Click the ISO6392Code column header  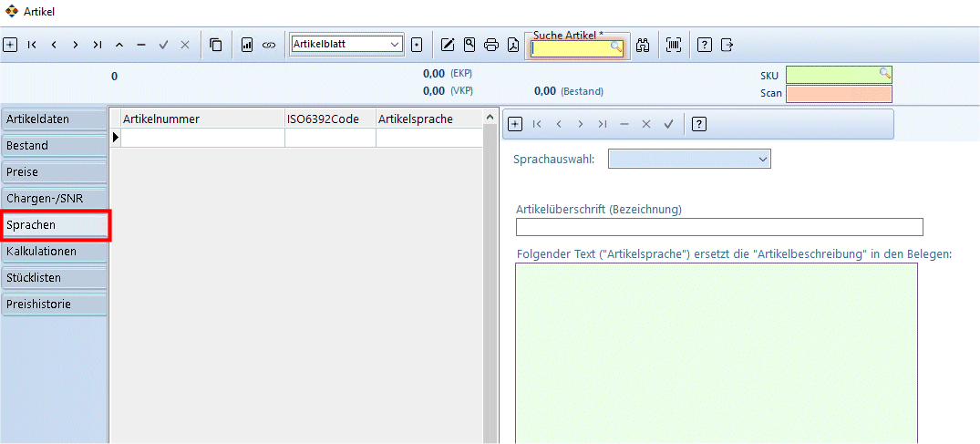330,119
